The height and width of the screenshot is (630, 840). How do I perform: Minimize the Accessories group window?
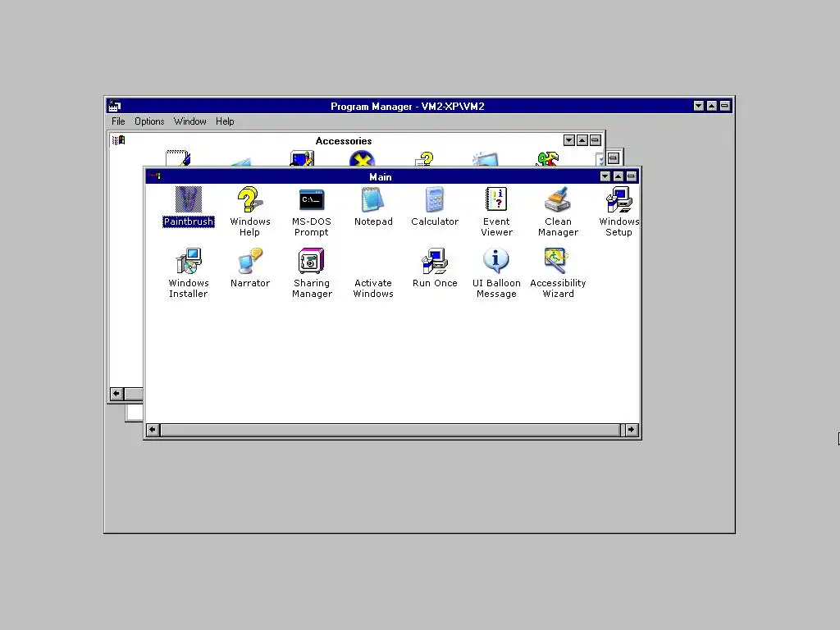pyautogui.click(x=569, y=140)
